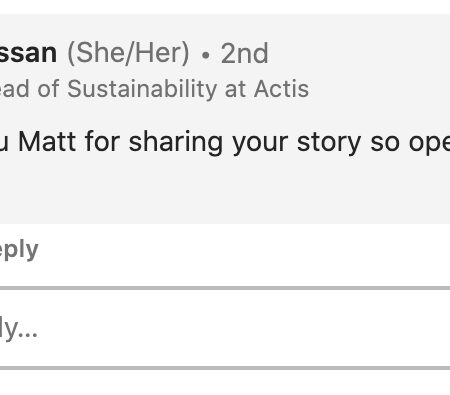Viewport: 450px width, 395px height.
Task: Click the (She/Her) pronouns label
Action: click(x=128, y=53)
